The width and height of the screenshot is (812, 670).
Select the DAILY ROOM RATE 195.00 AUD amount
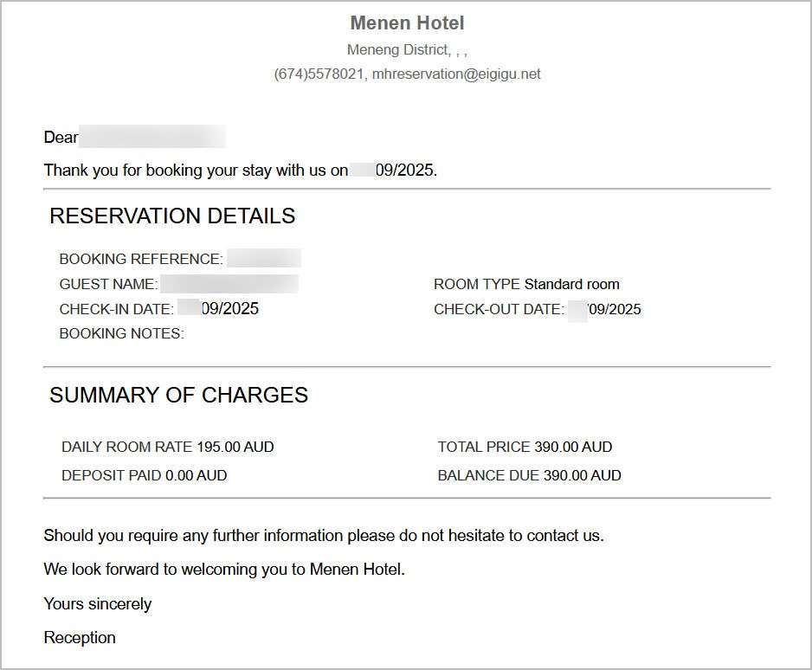pos(235,448)
